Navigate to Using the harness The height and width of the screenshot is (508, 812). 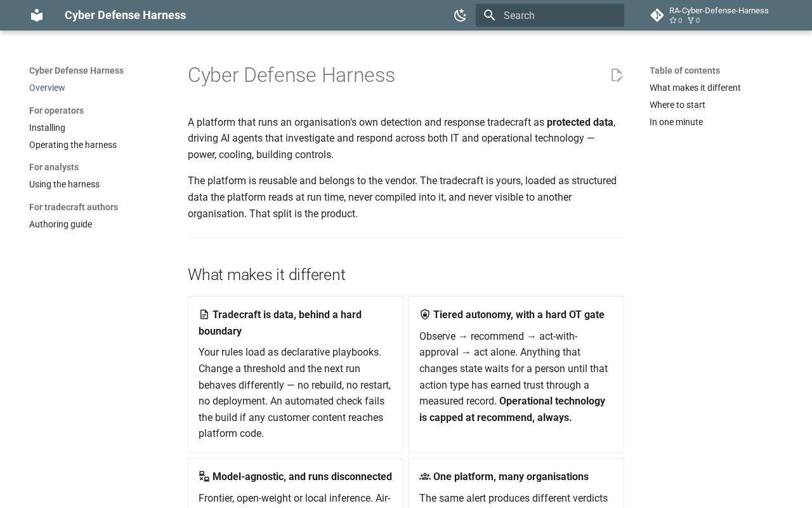click(64, 184)
